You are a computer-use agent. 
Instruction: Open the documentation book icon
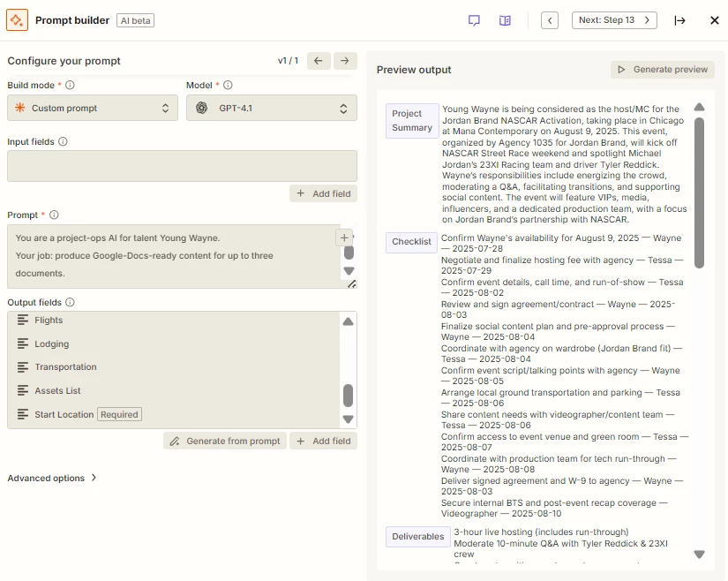point(505,20)
